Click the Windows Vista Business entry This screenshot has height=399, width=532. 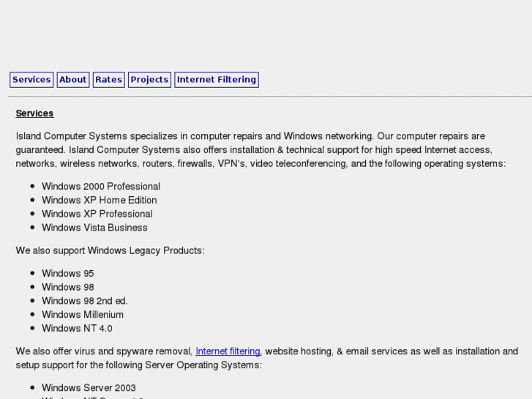(x=94, y=228)
